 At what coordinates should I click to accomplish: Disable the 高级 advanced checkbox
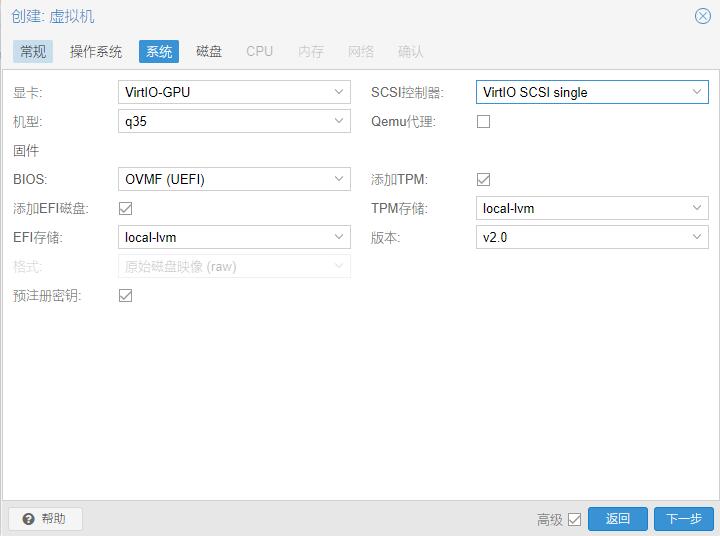click(x=574, y=519)
